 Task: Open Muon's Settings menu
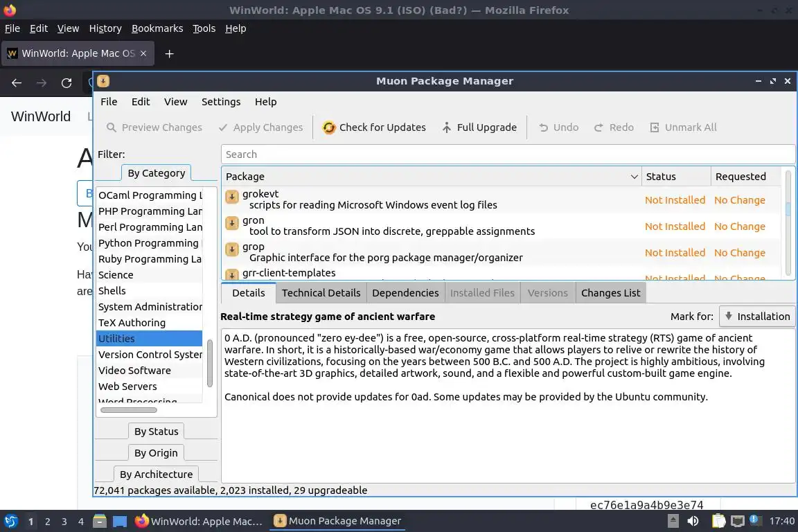221,102
